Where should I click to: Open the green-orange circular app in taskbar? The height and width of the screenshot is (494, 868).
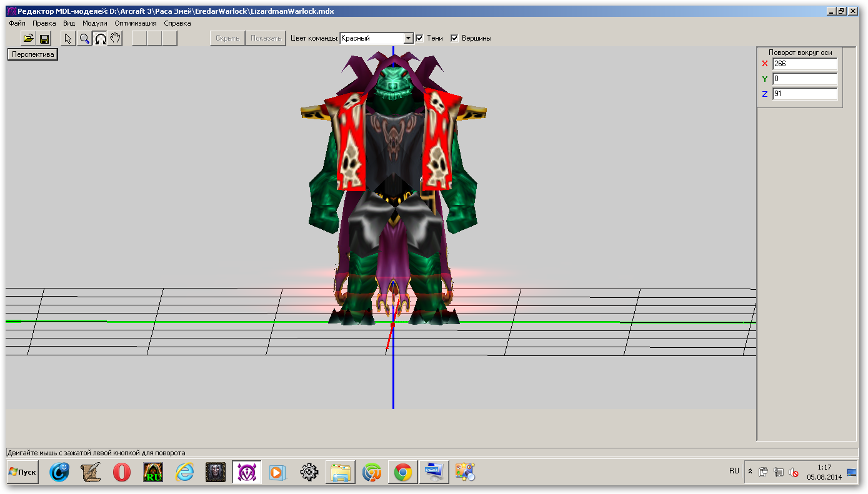[372, 473]
